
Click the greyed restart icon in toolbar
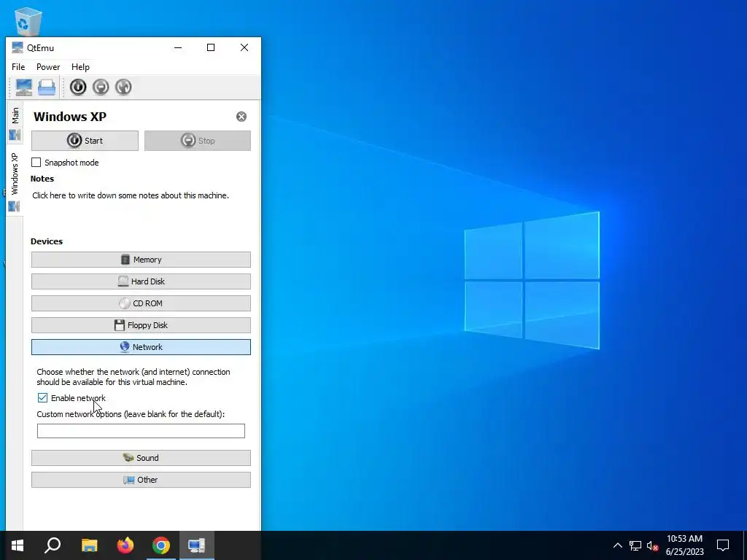click(123, 87)
